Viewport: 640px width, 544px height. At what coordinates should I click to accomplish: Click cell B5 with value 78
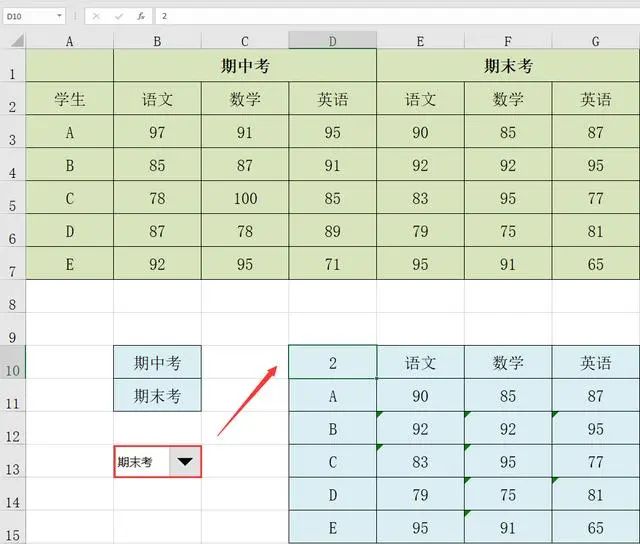(x=157, y=198)
